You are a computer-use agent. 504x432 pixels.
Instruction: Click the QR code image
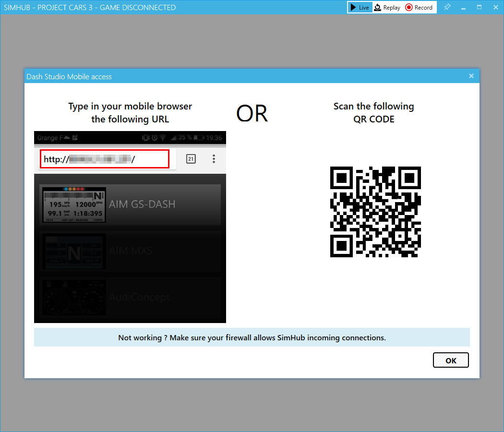coord(375,212)
